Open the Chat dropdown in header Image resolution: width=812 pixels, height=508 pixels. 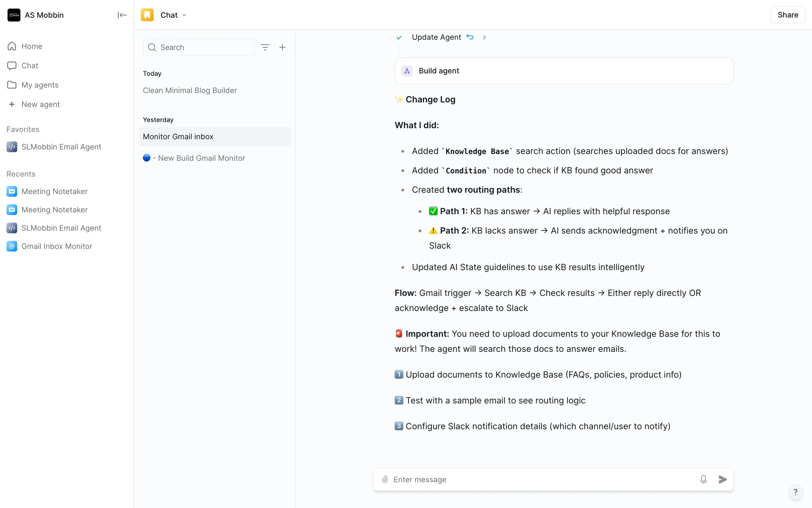pyautogui.click(x=173, y=15)
